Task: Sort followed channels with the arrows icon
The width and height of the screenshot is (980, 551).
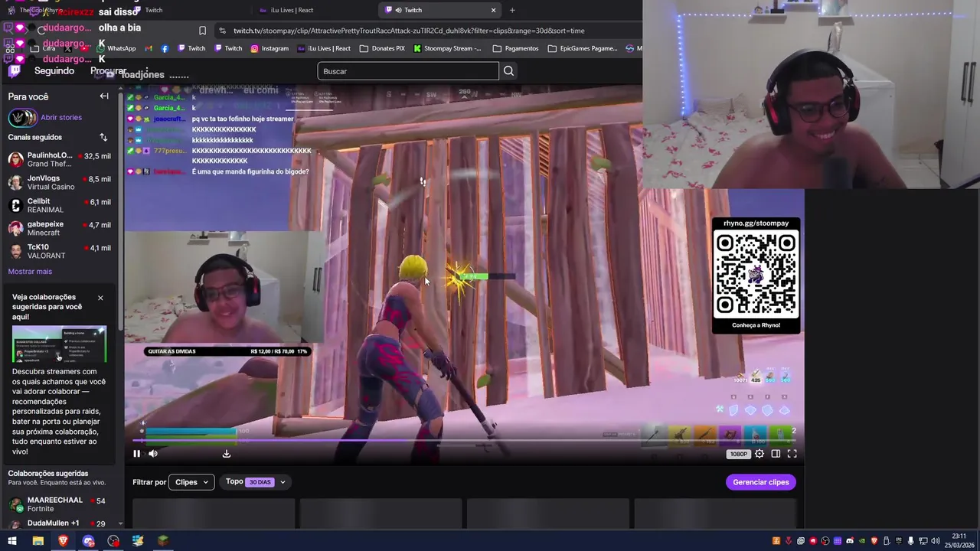Action: [103, 137]
